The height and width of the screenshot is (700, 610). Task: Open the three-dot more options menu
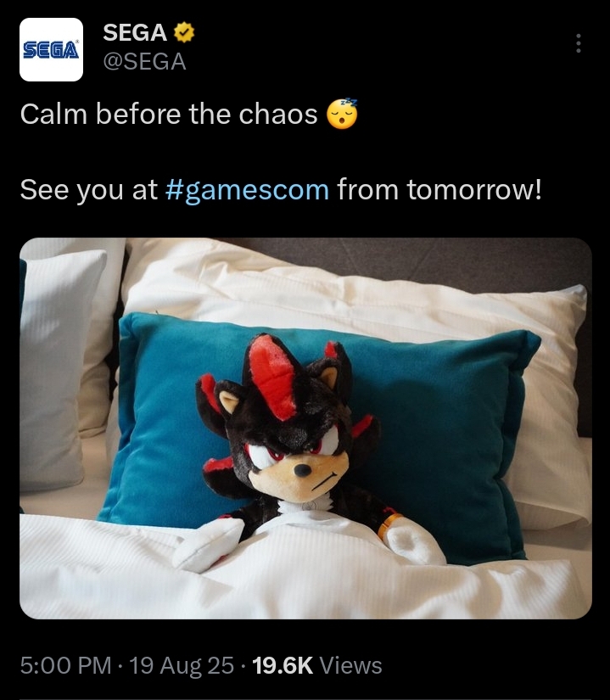pos(579,43)
